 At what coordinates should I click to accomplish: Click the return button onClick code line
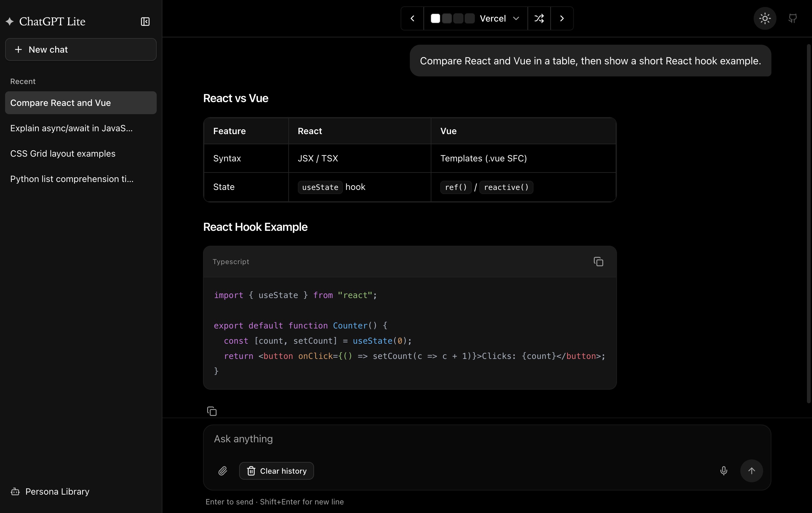point(415,356)
